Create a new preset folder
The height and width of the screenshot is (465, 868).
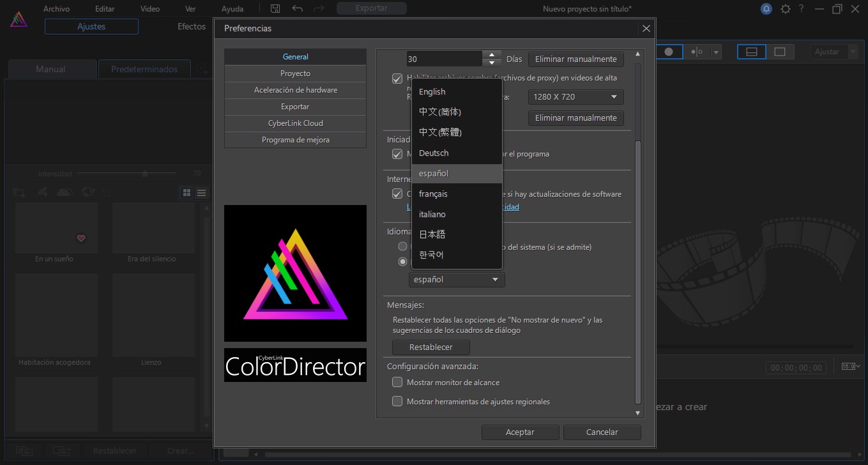point(19,192)
